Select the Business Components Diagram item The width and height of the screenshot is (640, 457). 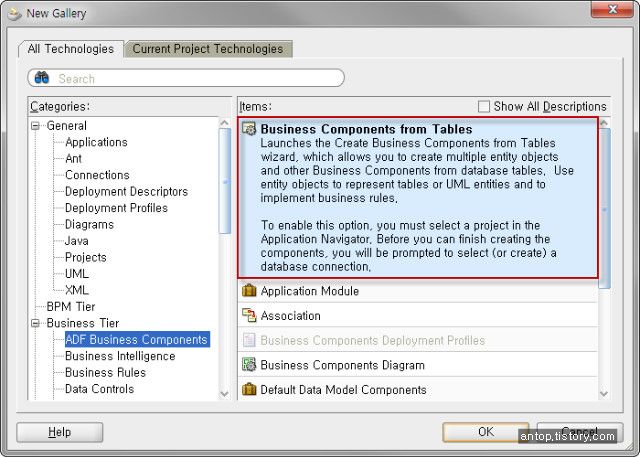(x=418, y=365)
